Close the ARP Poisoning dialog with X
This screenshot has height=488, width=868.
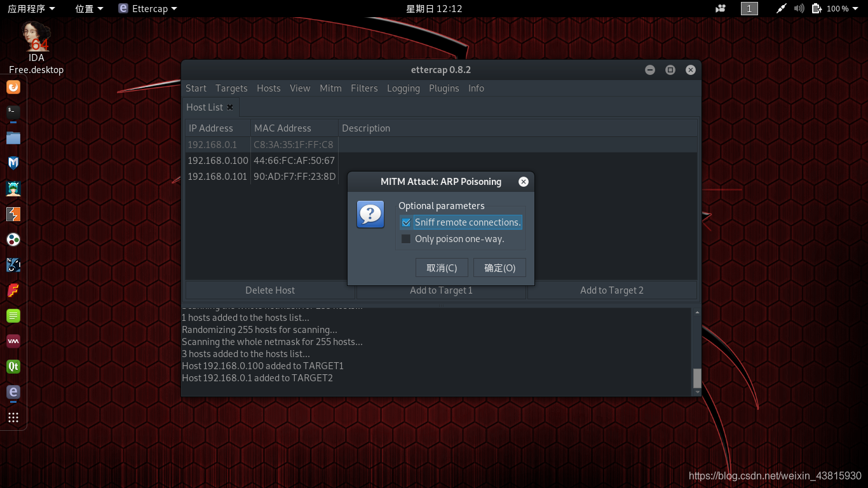[524, 182]
